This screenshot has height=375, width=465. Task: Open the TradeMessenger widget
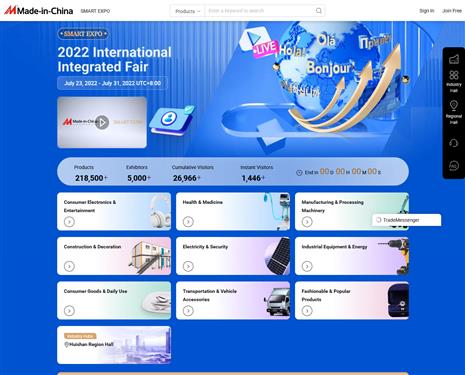pyautogui.click(x=406, y=220)
